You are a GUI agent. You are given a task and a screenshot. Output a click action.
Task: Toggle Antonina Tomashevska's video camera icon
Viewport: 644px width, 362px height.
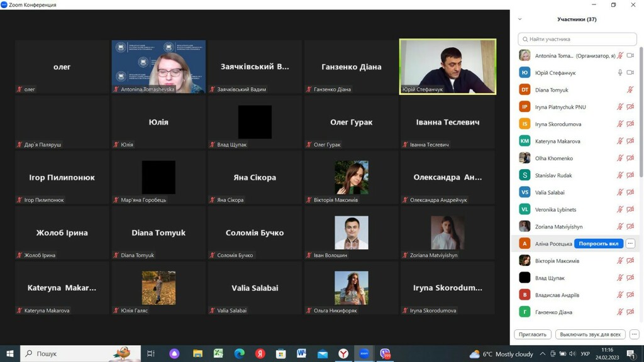(630, 55)
